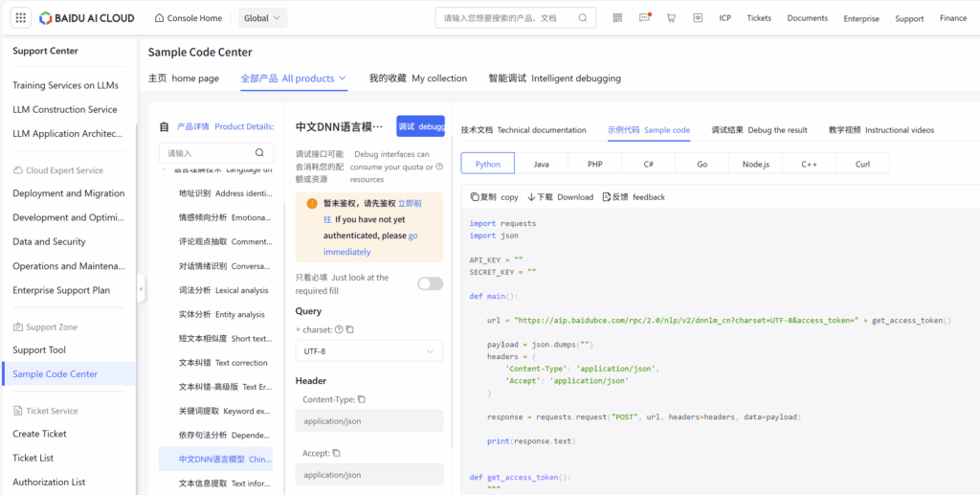Viewport: 980px width, 495px height.
Task: Click the feedback icon above the code
Action: coord(607,197)
